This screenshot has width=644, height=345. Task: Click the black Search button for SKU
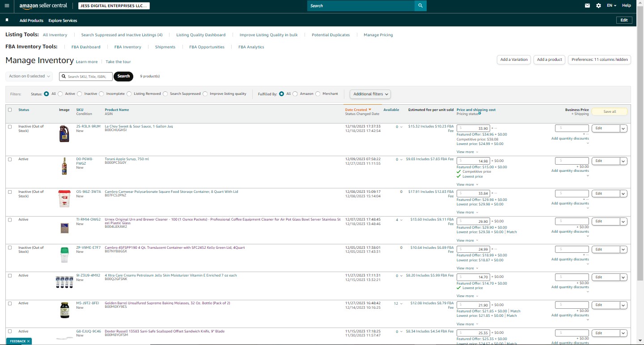tap(124, 76)
